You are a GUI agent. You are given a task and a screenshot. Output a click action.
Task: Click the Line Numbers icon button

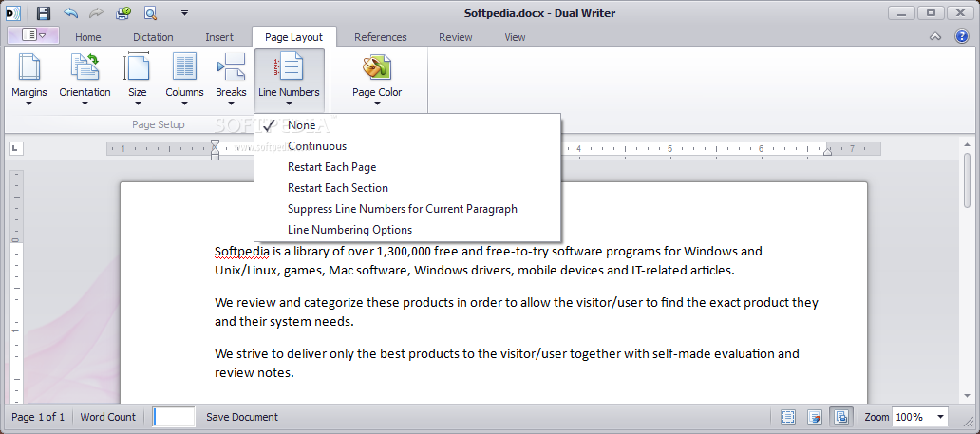pyautogui.click(x=289, y=80)
